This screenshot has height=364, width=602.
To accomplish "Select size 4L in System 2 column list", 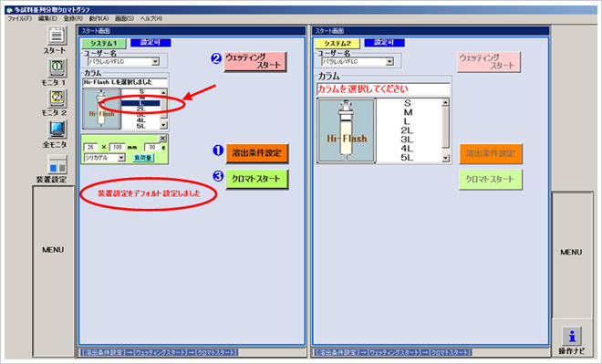I will (x=408, y=149).
